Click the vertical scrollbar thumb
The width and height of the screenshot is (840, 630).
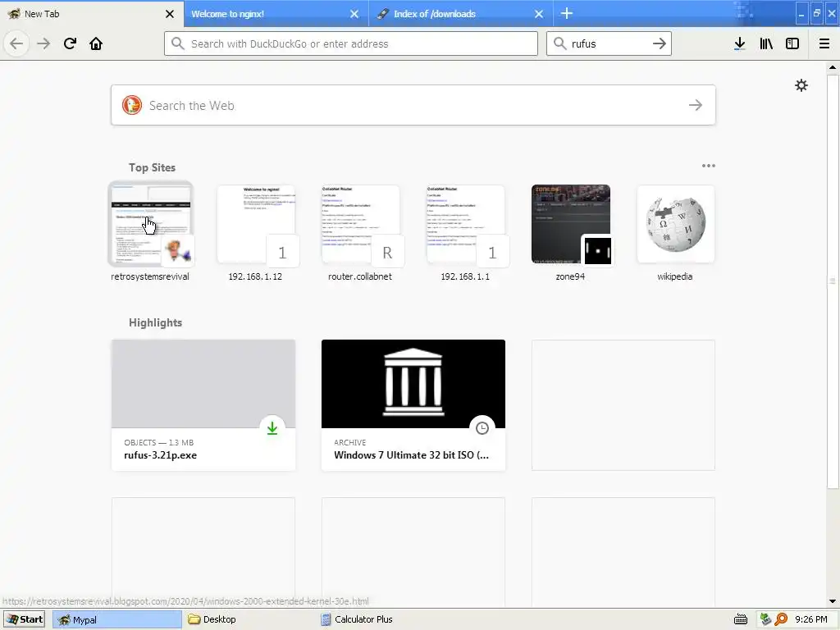(832, 281)
